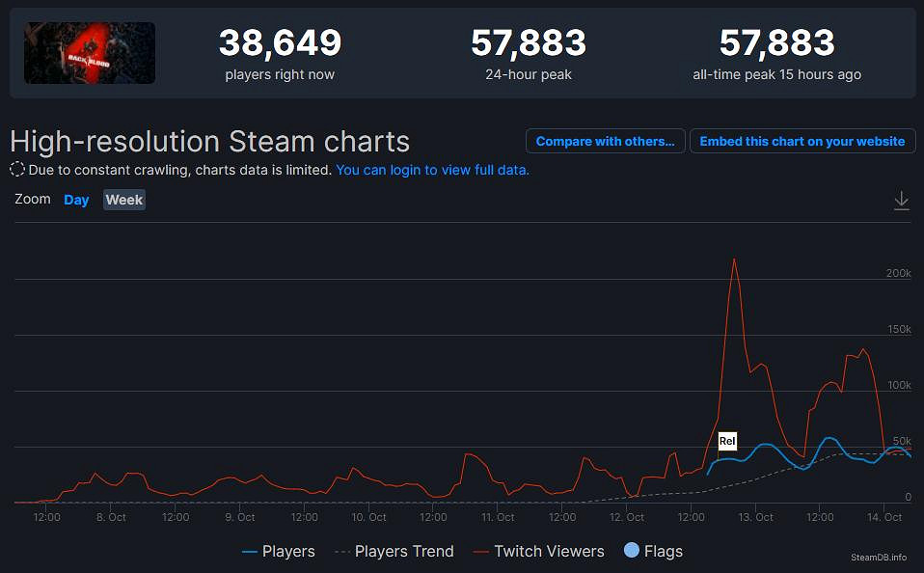Screen dimensions: 924x573
Task: Click the 24-hour peak statistic
Action: (x=527, y=53)
